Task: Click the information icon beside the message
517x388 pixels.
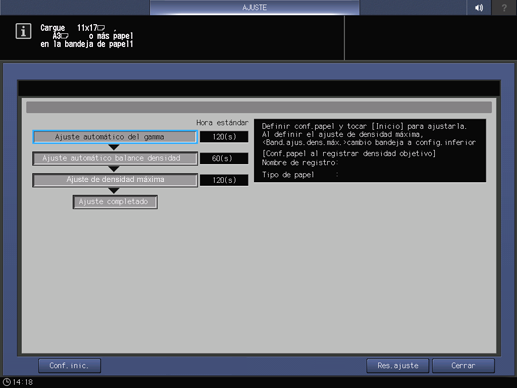Action: (23, 31)
